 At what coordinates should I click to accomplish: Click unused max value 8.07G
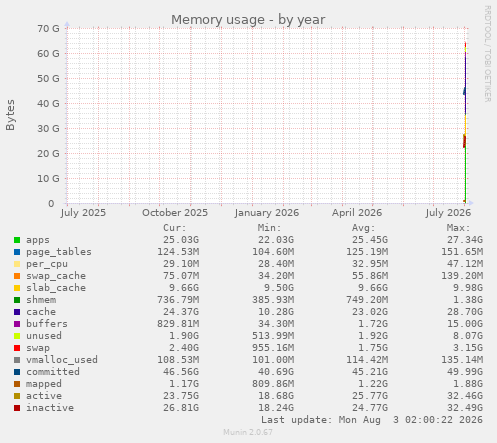pos(468,336)
